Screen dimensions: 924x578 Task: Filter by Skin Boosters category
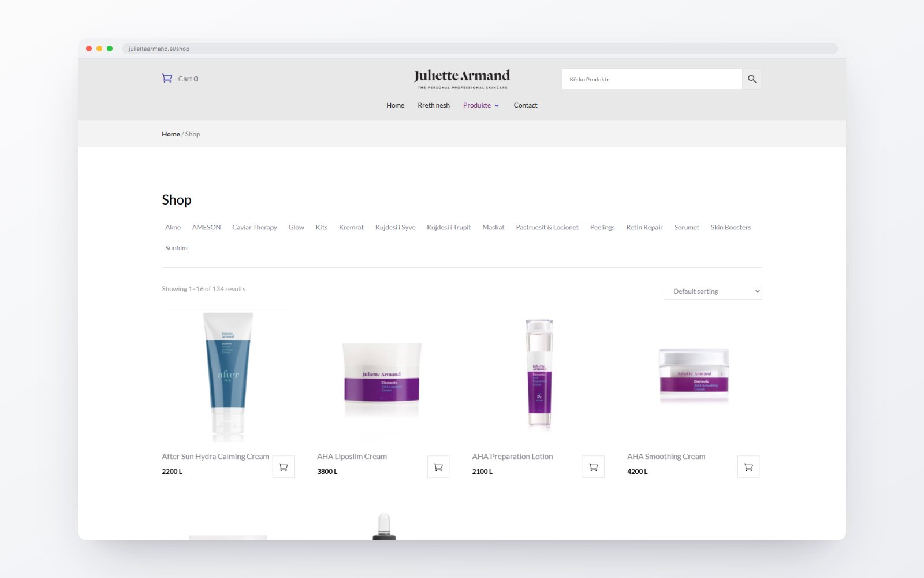click(x=731, y=227)
